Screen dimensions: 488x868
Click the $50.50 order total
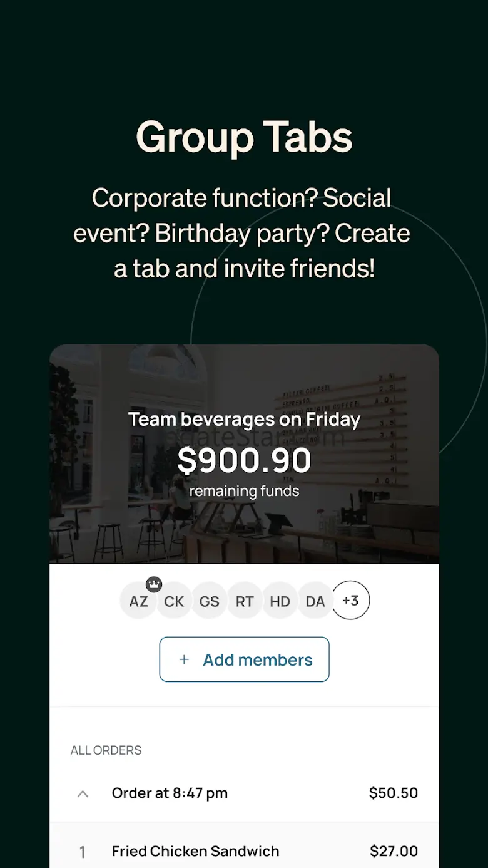pos(393,793)
